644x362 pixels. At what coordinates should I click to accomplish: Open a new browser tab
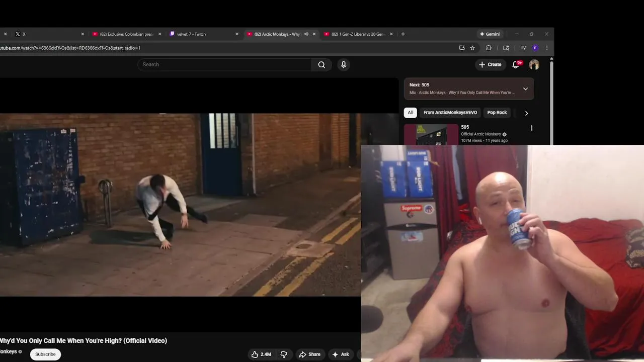pyautogui.click(x=403, y=34)
